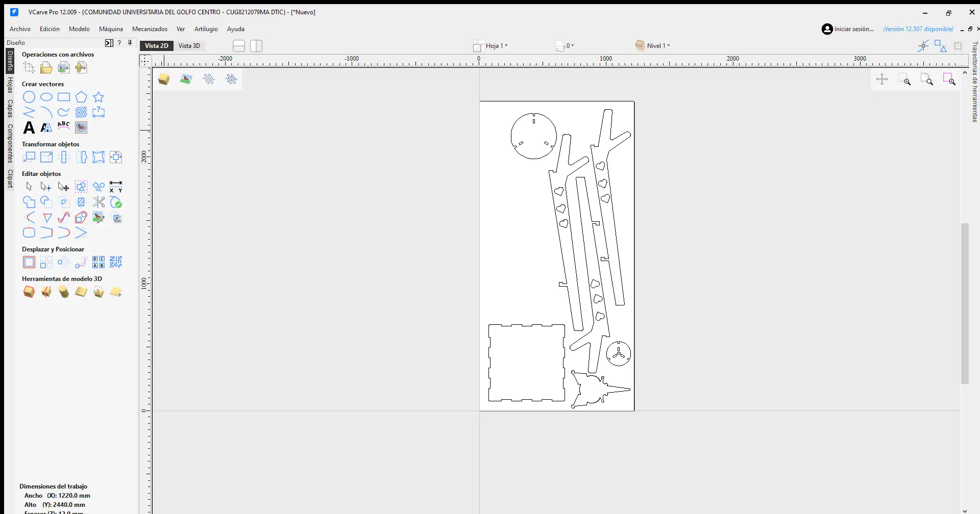
Task: Toggle vector snapping crosshair icon
Action: [x=923, y=46]
